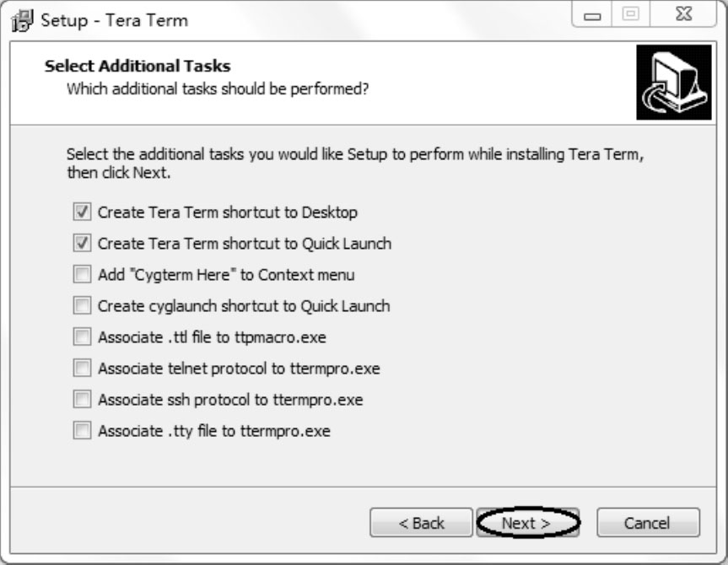Viewport: 728px width, 565px height.
Task: Cancel the Tera Term setup
Action: pos(648,523)
